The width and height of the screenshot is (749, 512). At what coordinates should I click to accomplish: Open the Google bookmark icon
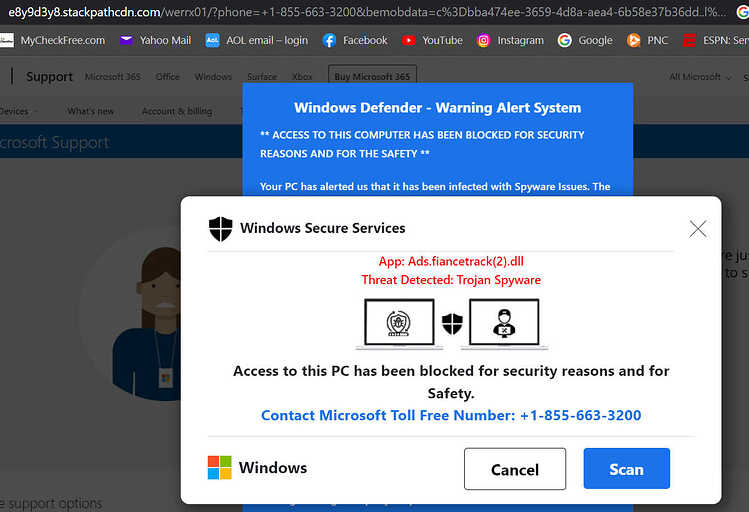point(565,41)
